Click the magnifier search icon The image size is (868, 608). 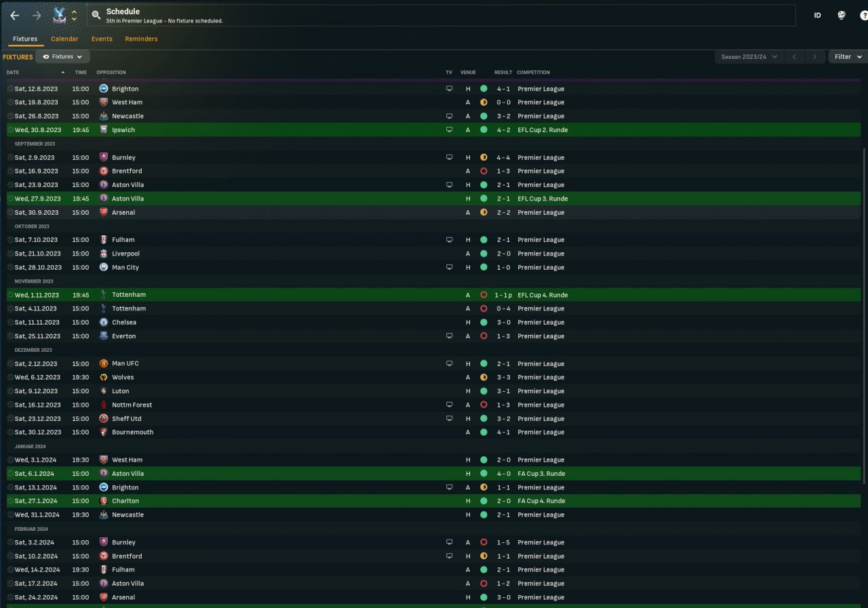pos(96,15)
